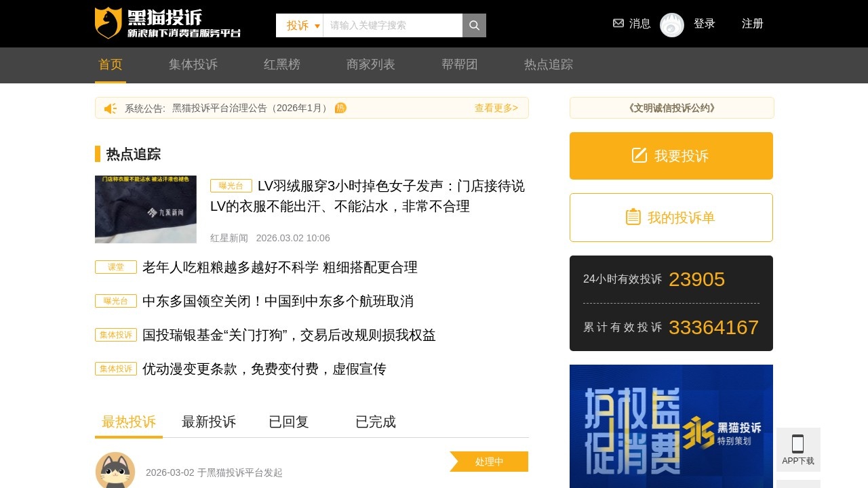This screenshot has width=868, height=488.
Task: Click the 我要投诉 button
Action: pos(671,155)
